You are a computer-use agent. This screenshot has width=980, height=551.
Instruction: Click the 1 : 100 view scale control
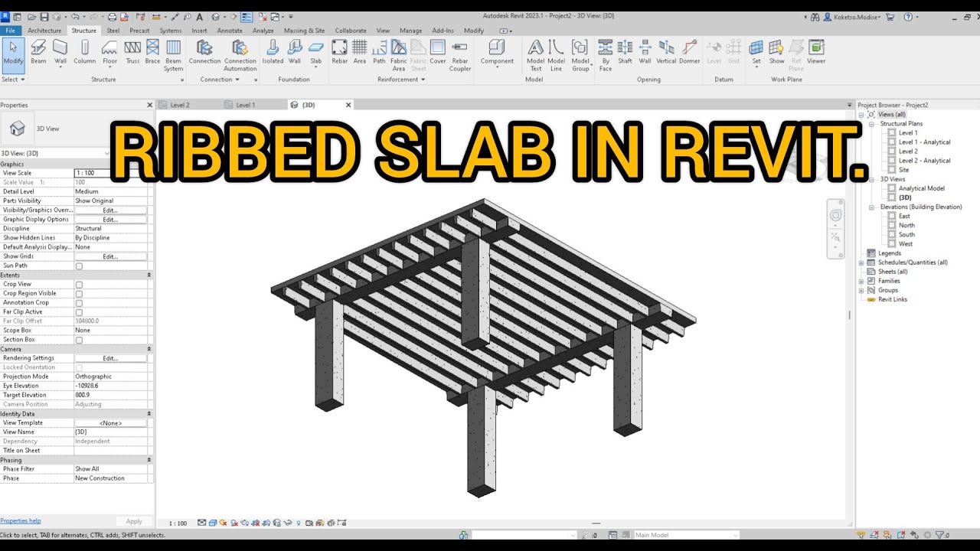tap(178, 523)
